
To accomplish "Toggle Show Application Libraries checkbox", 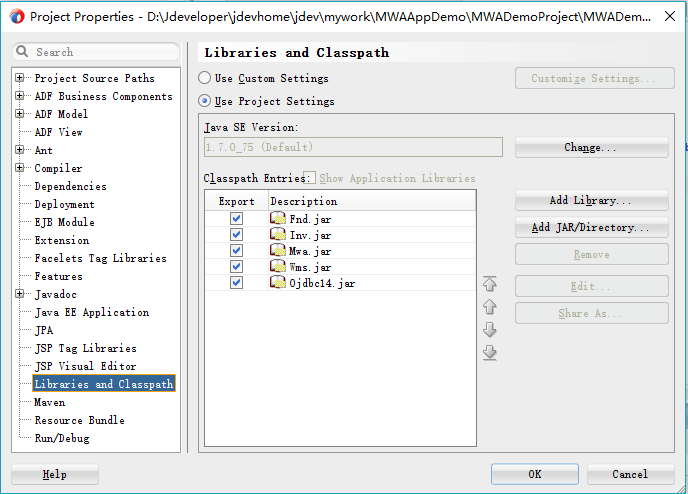I will [309, 178].
